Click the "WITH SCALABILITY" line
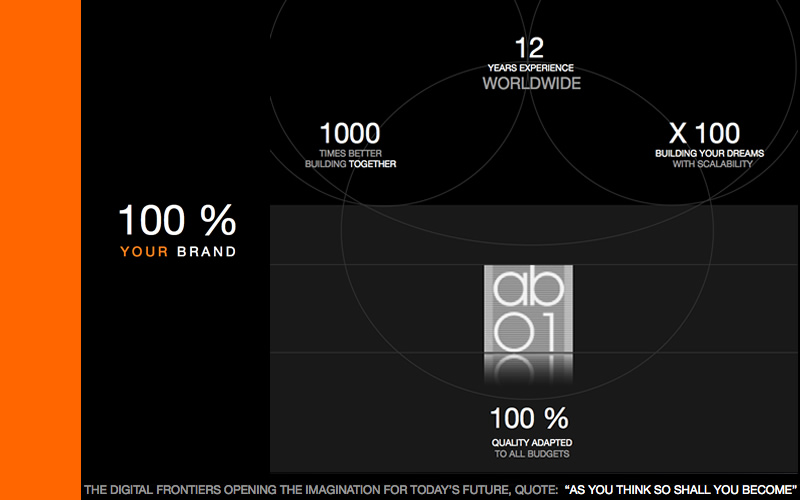This screenshot has width=800, height=500. [x=713, y=164]
